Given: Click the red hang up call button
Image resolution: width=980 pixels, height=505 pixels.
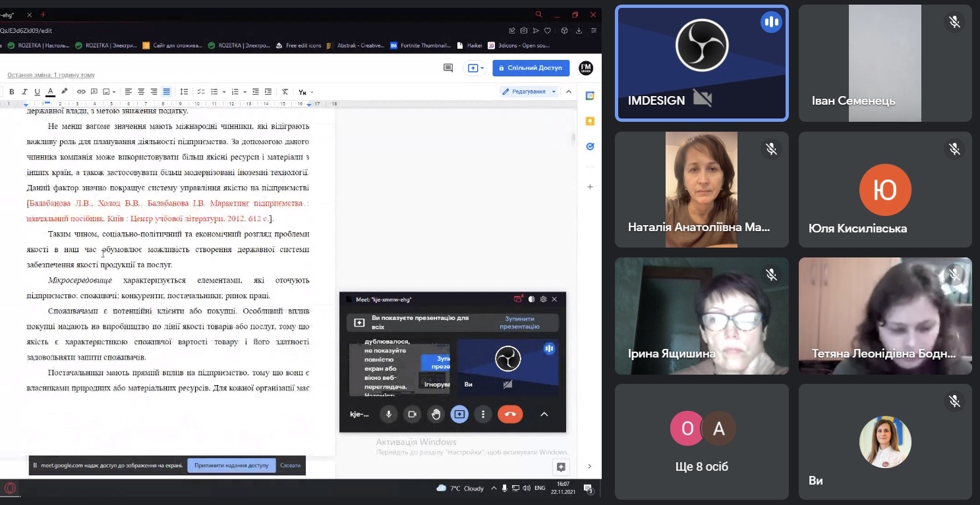Looking at the screenshot, I should [510, 414].
